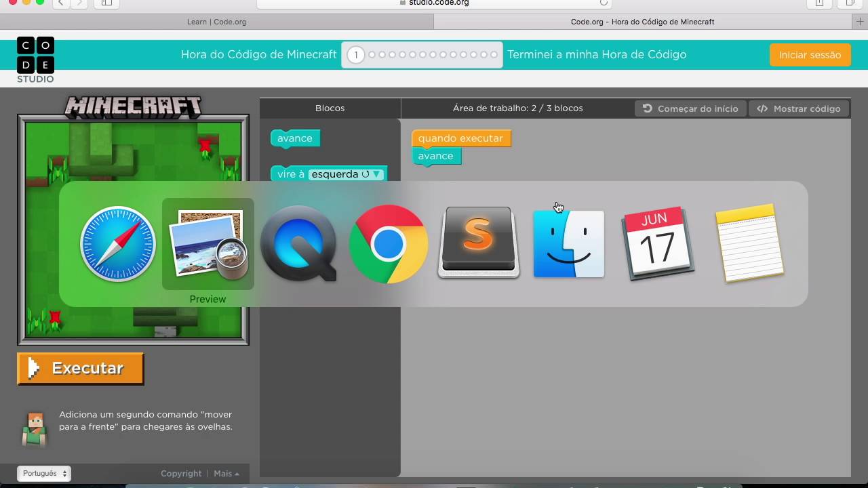Click the Blocos toolbox header

click(330, 108)
